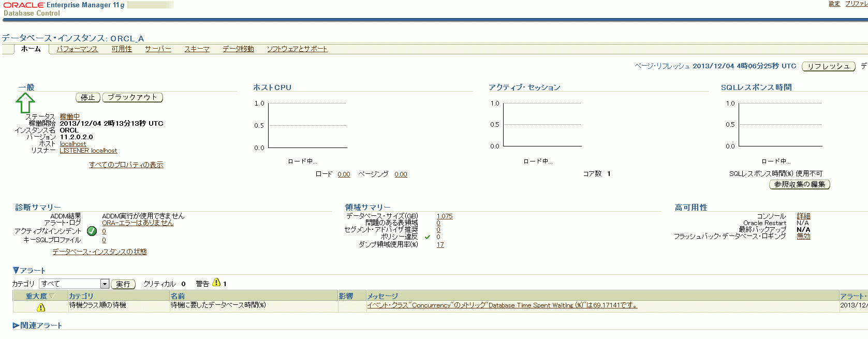Open the LISTENER localhost link
The height and width of the screenshot is (339, 868).
point(89,151)
